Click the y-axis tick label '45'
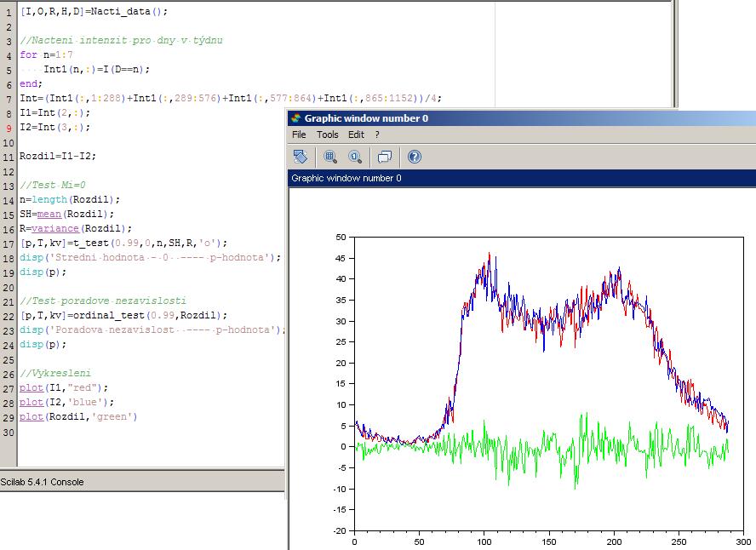The height and width of the screenshot is (550, 756). (x=341, y=258)
